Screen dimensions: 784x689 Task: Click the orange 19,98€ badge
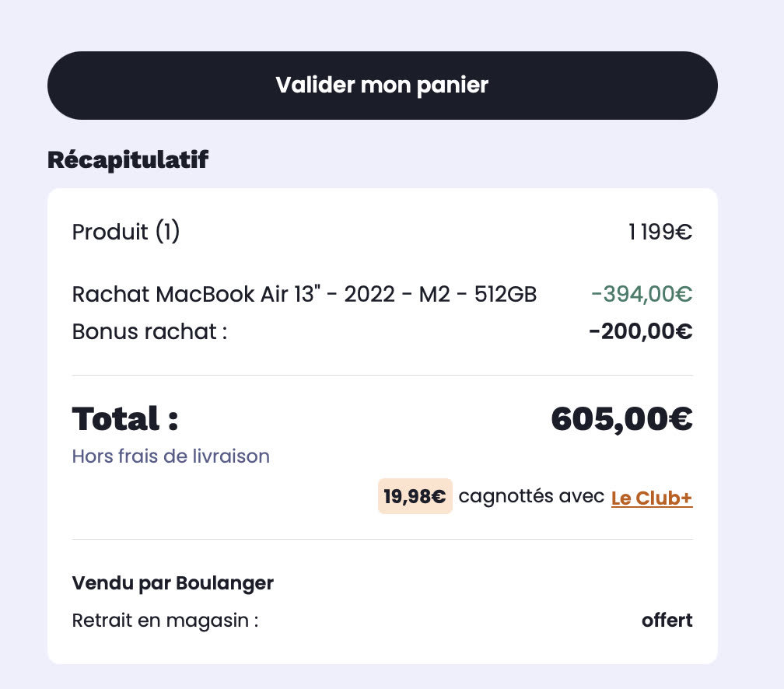(415, 497)
